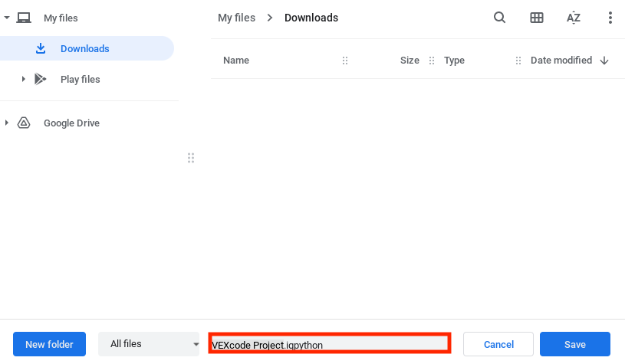
Task: Click the search magnifier icon
Action: (x=499, y=18)
